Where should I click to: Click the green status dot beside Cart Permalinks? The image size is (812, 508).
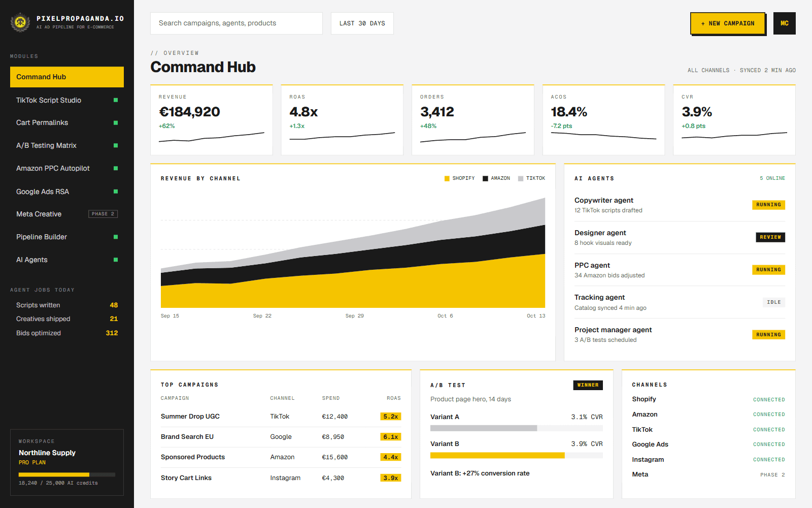coord(116,123)
